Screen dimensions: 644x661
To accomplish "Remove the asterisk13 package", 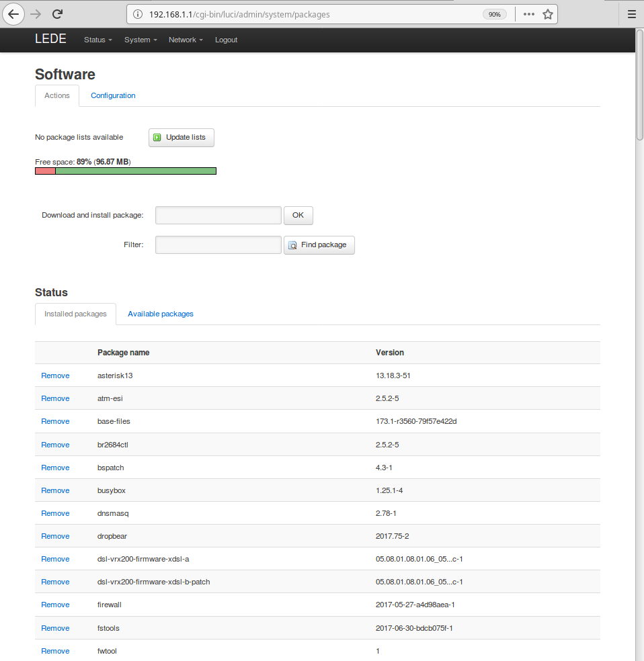I will pyautogui.click(x=55, y=376).
